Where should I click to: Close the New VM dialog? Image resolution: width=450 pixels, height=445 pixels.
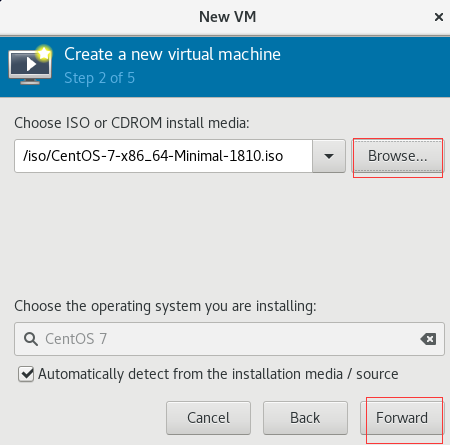point(439,17)
